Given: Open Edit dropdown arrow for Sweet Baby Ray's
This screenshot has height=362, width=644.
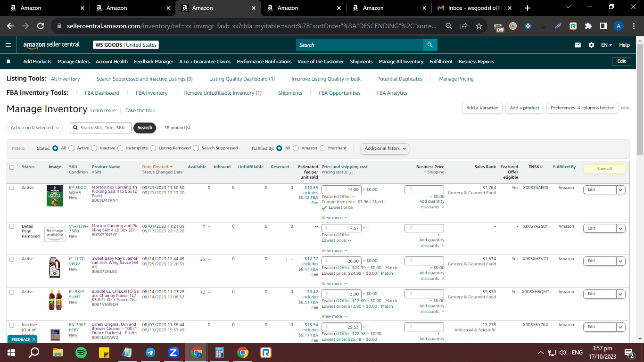Looking at the screenshot, I should click(621, 261).
